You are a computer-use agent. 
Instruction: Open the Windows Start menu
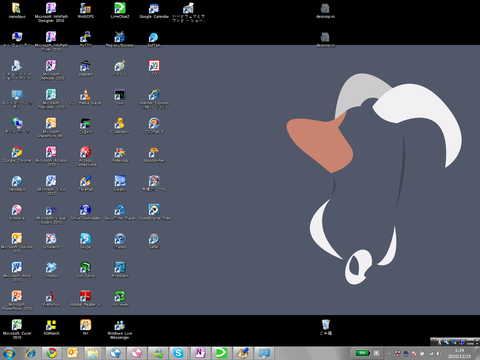[9, 353]
